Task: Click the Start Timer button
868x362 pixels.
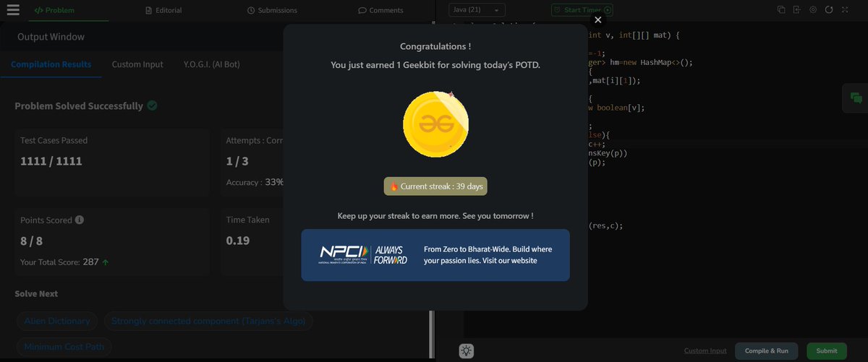Action: 582,10
